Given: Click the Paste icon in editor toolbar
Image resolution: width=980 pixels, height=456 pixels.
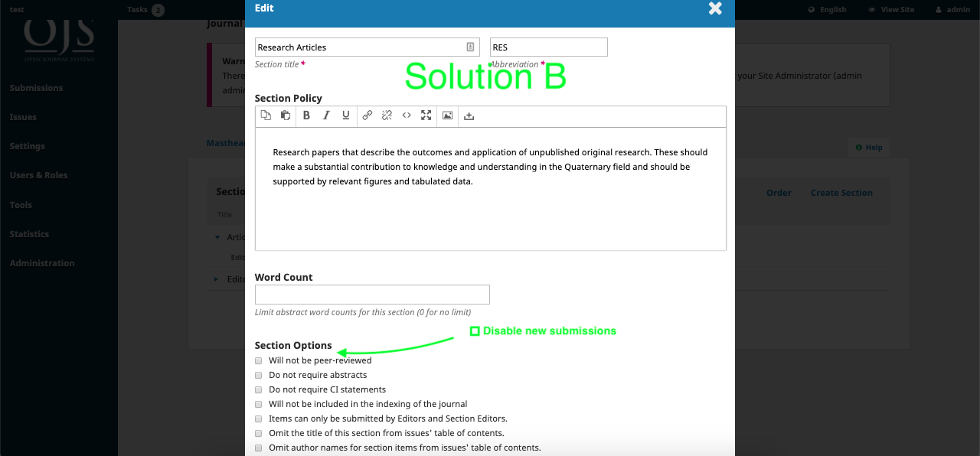Looking at the screenshot, I should 286,116.
